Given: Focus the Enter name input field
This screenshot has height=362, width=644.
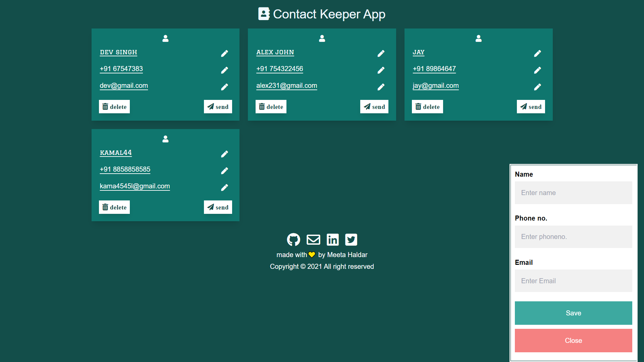Looking at the screenshot, I should (x=573, y=193).
